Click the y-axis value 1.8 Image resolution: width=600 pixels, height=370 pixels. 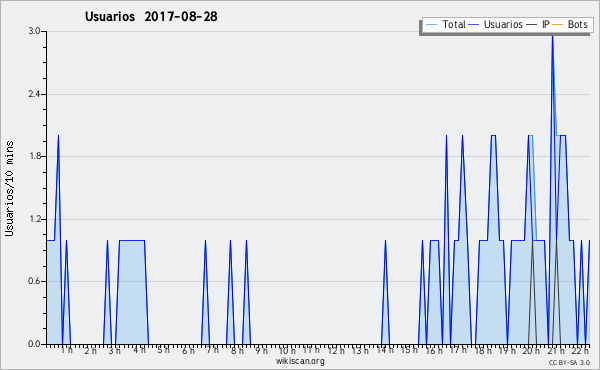click(34, 156)
